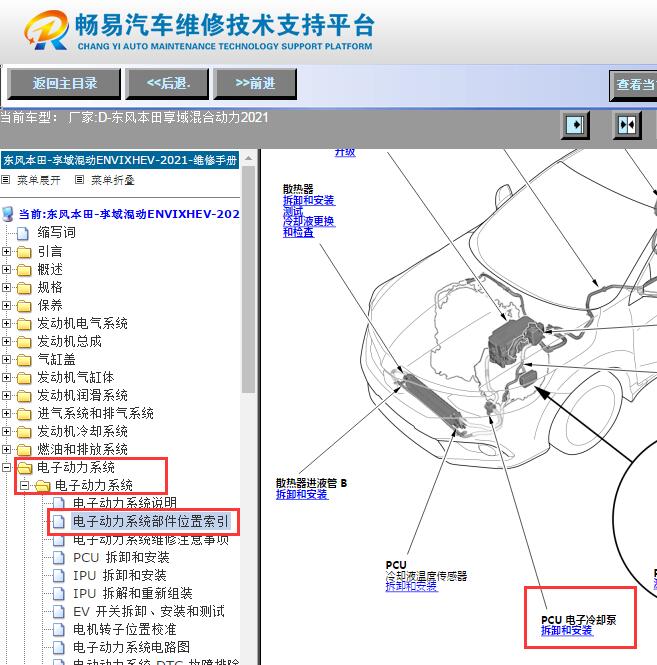This screenshot has width=657, height=665.
Task: Click PCU 电子冷却泵 拆卸和安装 link
Action: (567, 631)
